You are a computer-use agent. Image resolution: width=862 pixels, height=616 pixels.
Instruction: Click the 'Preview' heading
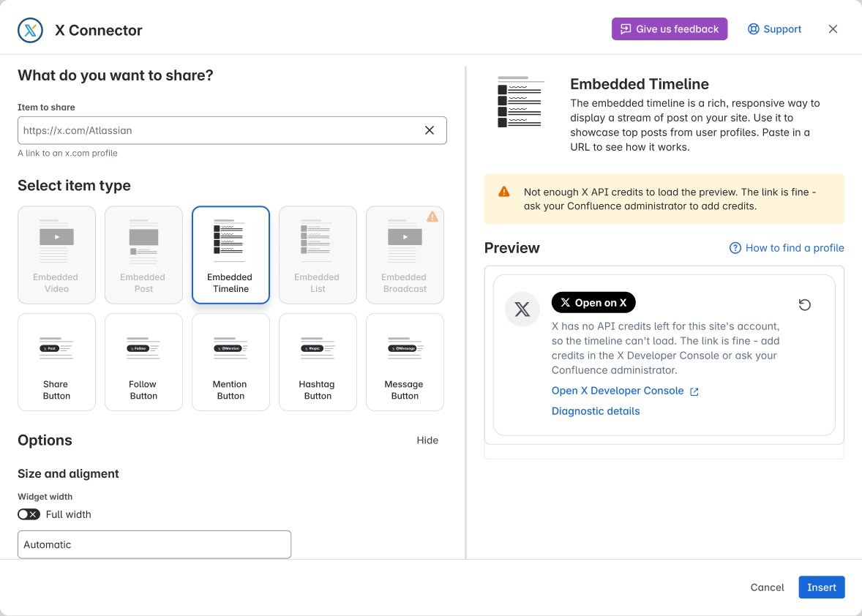[x=511, y=248]
